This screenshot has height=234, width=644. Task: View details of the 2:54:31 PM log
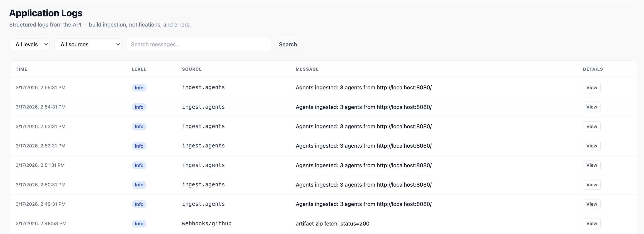click(x=591, y=107)
